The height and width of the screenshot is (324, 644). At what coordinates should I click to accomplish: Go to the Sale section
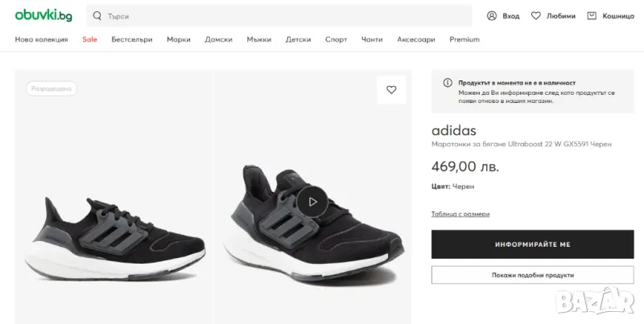pos(89,39)
